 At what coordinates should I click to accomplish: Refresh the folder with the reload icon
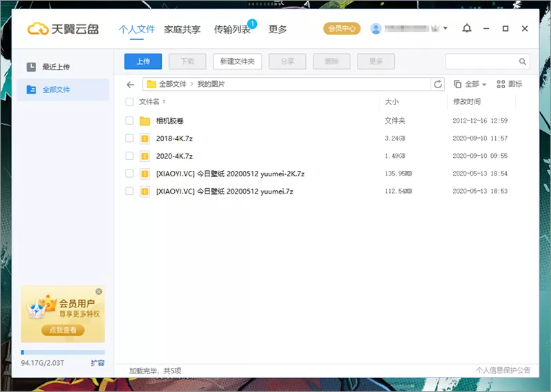[x=437, y=84]
